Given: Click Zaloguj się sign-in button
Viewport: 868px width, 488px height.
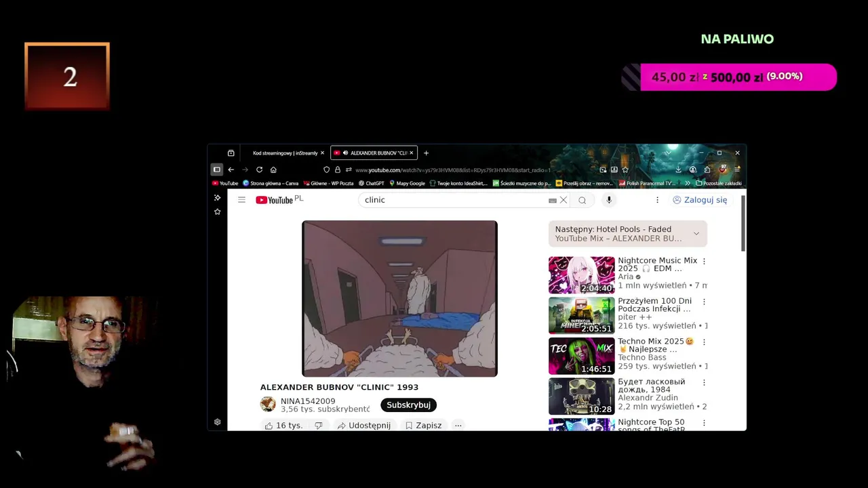Looking at the screenshot, I should [700, 200].
